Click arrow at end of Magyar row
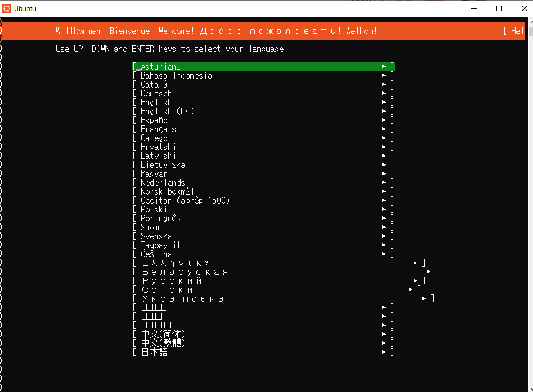This screenshot has height=392, width=533. (x=384, y=173)
